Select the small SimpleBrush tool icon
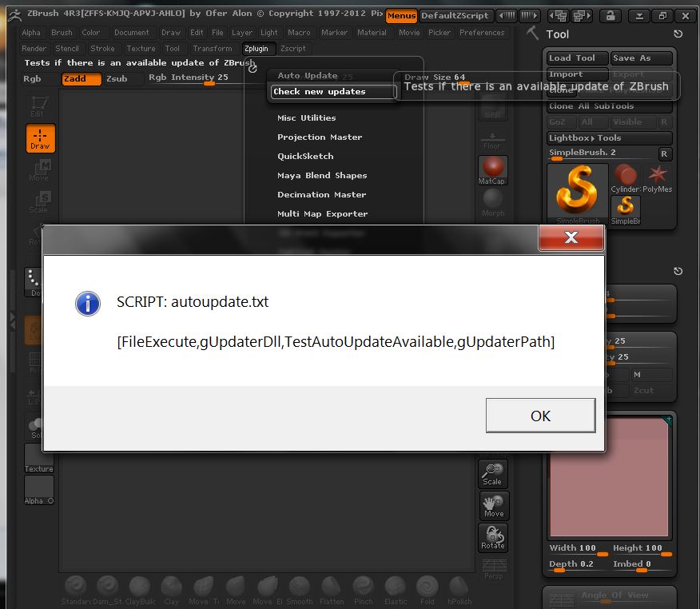 (x=626, y=210)
